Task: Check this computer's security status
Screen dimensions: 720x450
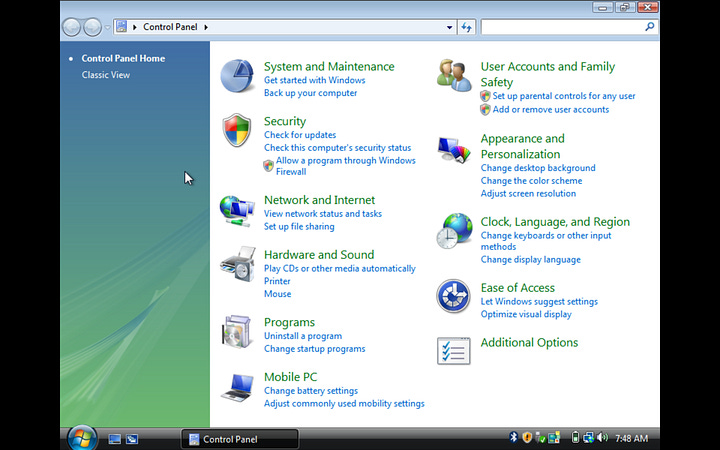Action: 338,148
